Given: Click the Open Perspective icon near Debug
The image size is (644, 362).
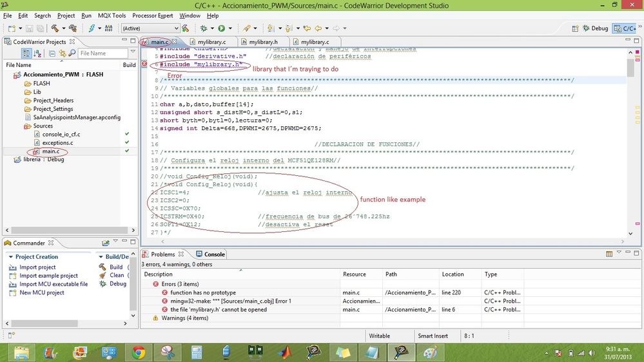Looking at the screenshot, I should [x=575, y=28].
